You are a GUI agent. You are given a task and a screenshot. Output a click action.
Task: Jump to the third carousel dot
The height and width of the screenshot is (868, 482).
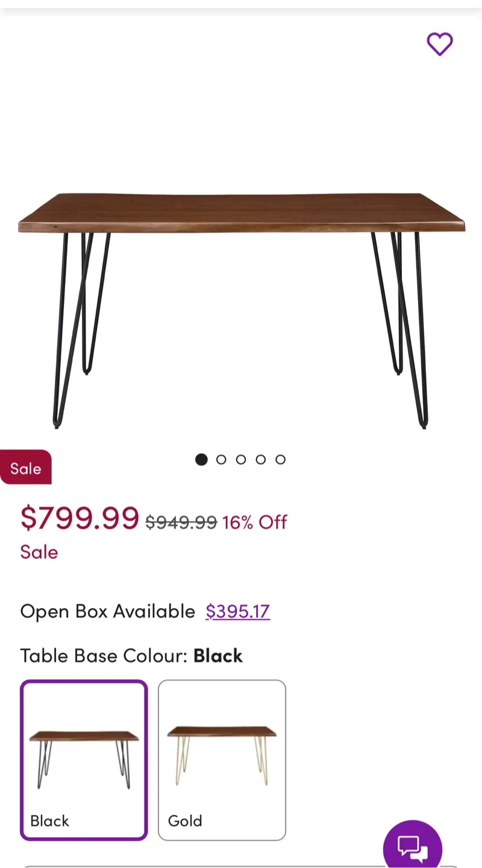point(241,459)
